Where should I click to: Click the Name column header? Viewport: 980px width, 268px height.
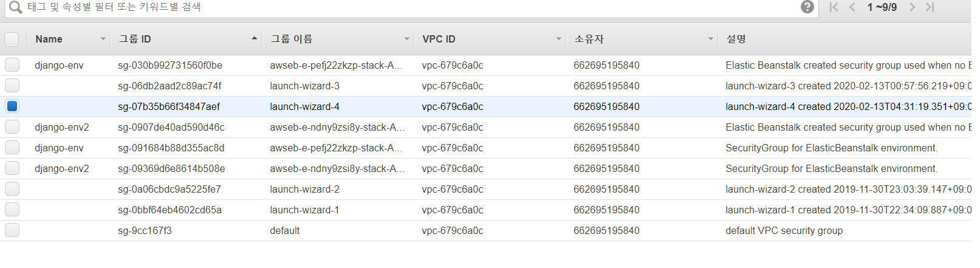click(x=49, y=39)
